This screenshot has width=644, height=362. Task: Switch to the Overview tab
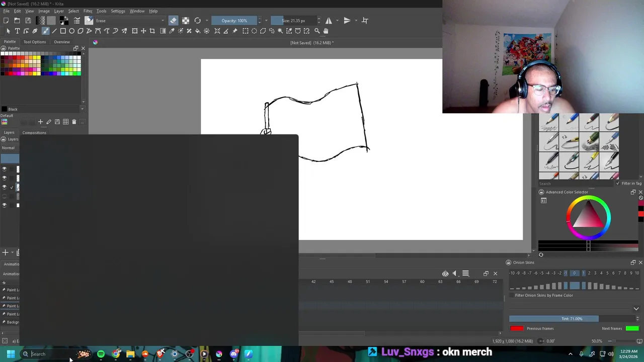click(x=62, y=42)
